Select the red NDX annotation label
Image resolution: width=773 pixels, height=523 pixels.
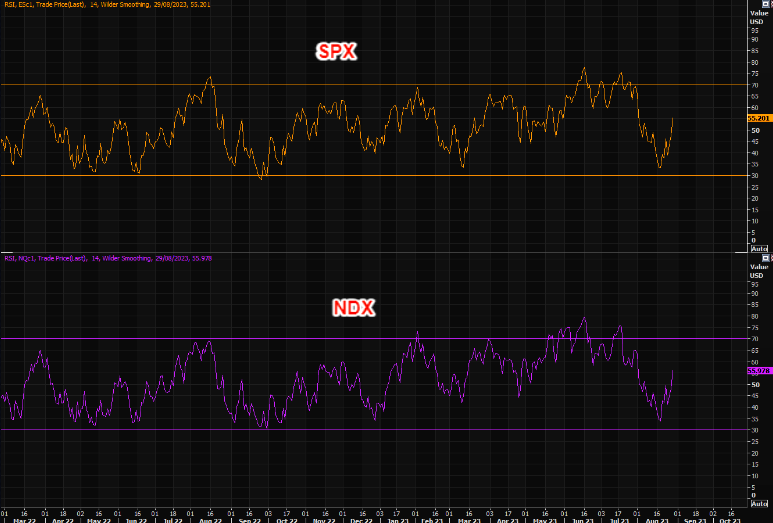353,308
